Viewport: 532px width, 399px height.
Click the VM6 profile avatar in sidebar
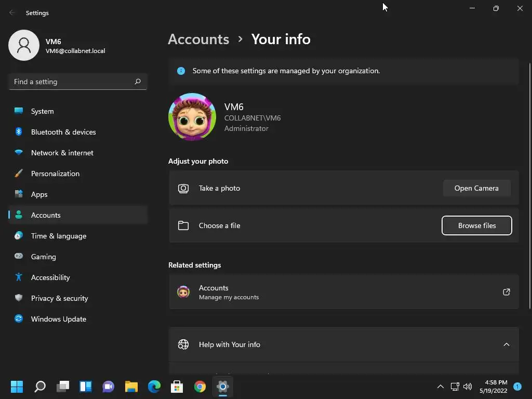point(24,45)
